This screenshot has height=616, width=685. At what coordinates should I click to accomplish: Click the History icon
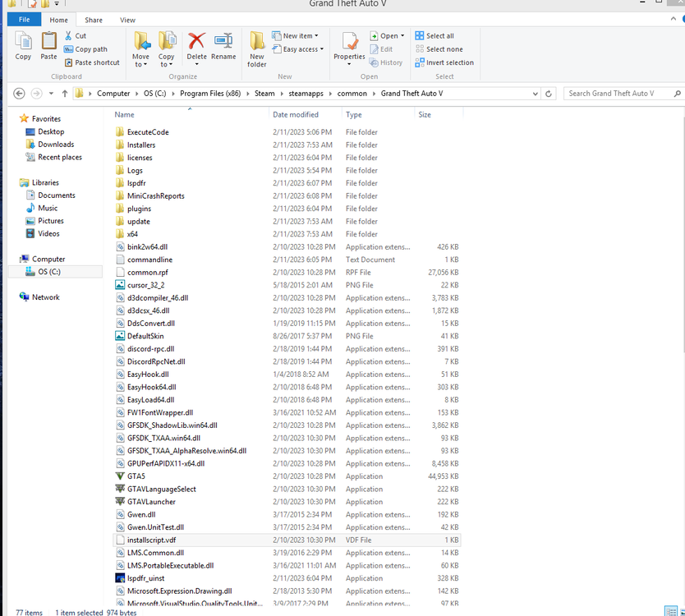point(385,62)
